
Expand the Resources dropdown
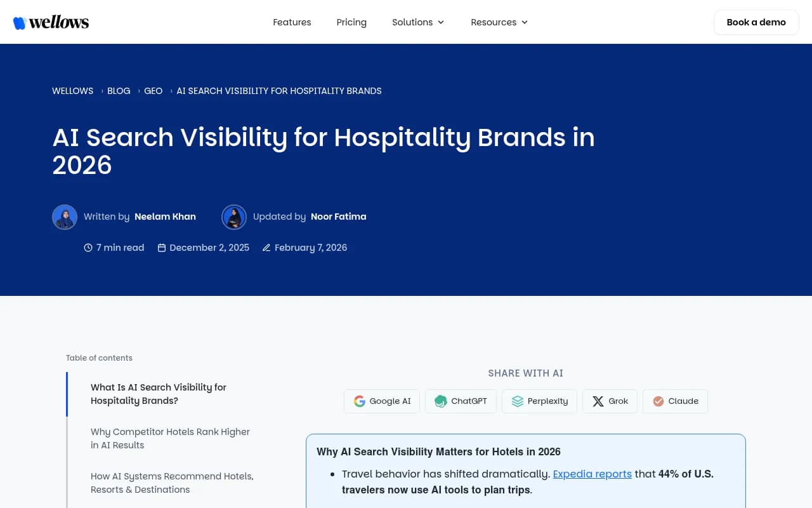pyautogui.click(x=499, y=22)
